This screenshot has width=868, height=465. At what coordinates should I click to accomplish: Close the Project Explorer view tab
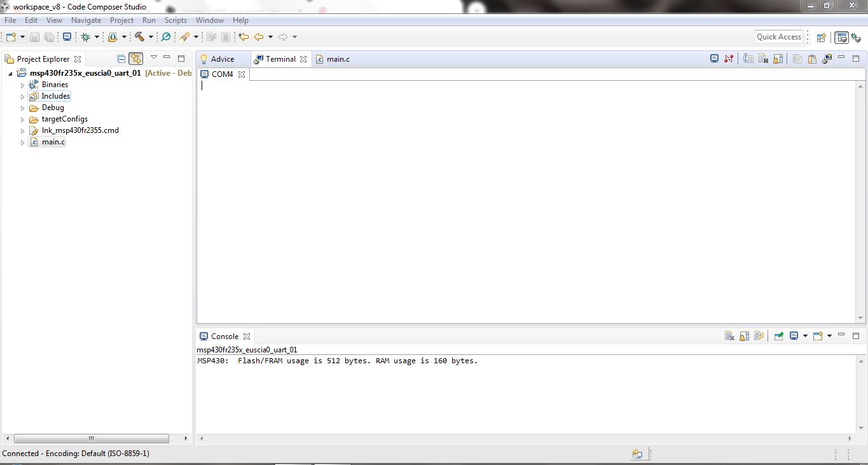pos(78,59)
